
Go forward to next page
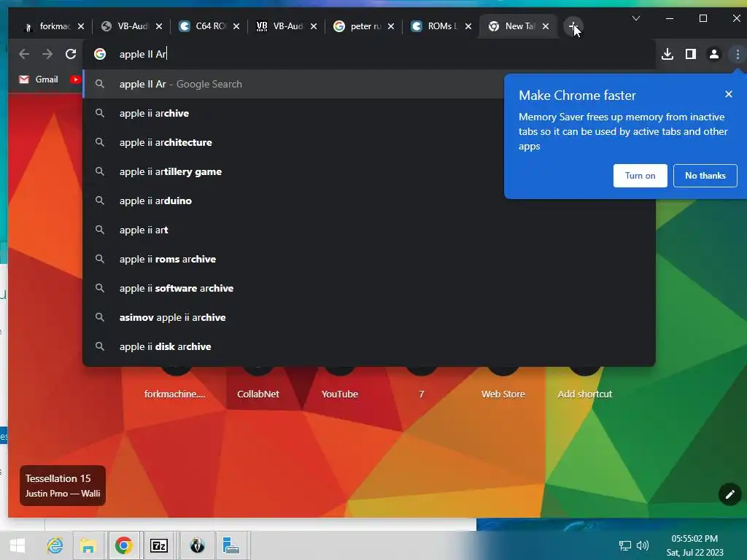[x=47, y=54]
